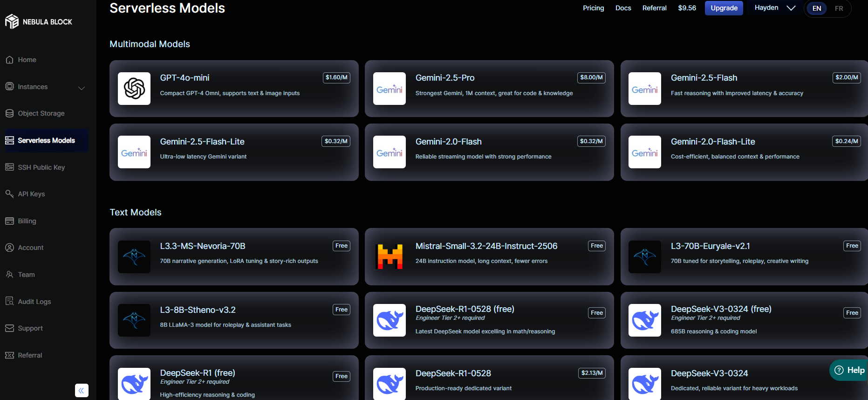Image resolution: width=868 pixels, height=400 pixels.
Task: Open the Docs link
Action: [x=623, y=8]
